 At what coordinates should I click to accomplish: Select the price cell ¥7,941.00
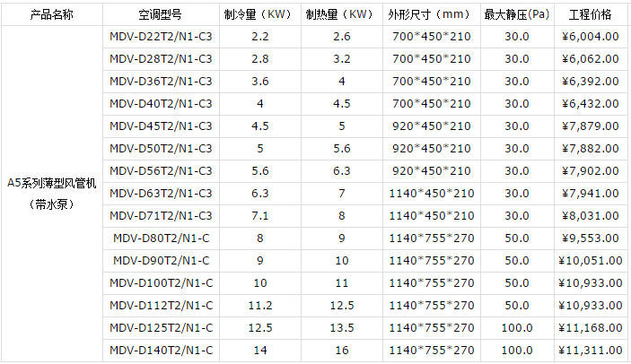(x=592, y=193)
